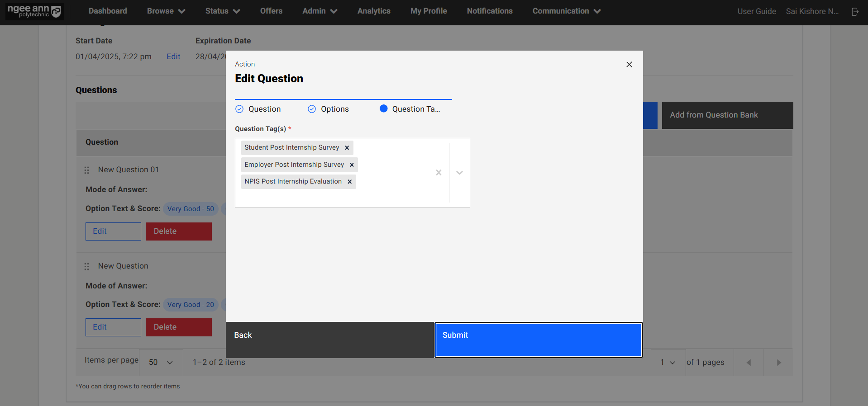Image resolution: width=868 pixels, height=406 pixels.
Task: Go to the next page arrow
Action: coord(778,363)
